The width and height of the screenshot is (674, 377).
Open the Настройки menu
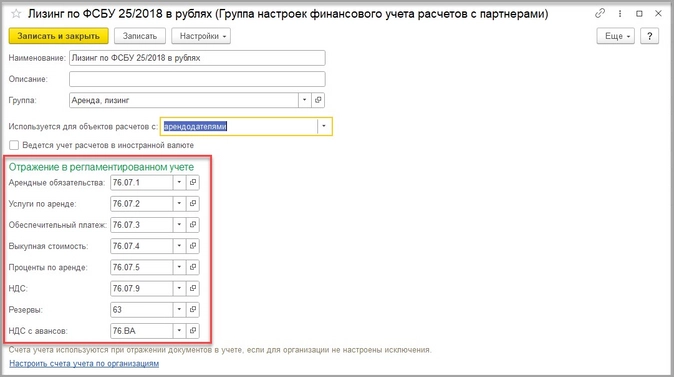(201, 36)
